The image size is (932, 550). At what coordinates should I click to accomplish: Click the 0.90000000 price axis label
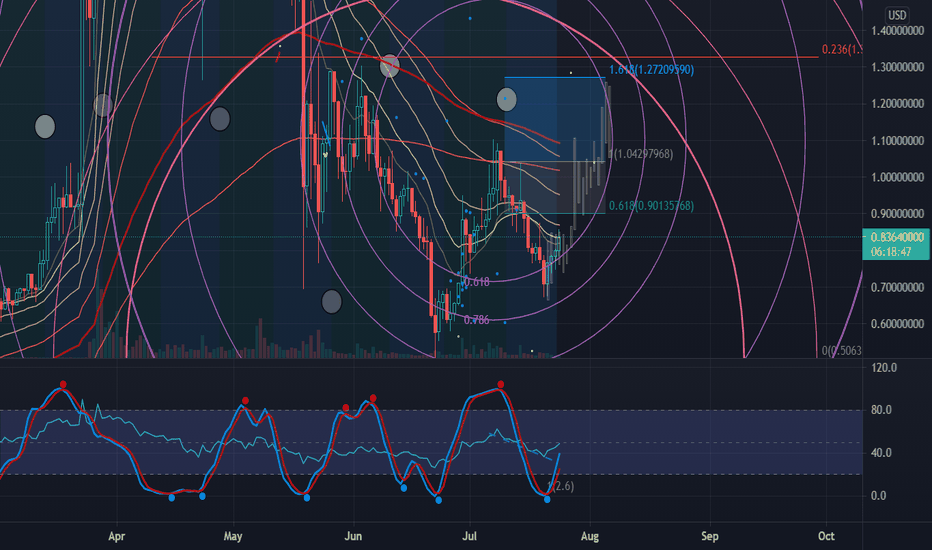click(897, 214)
